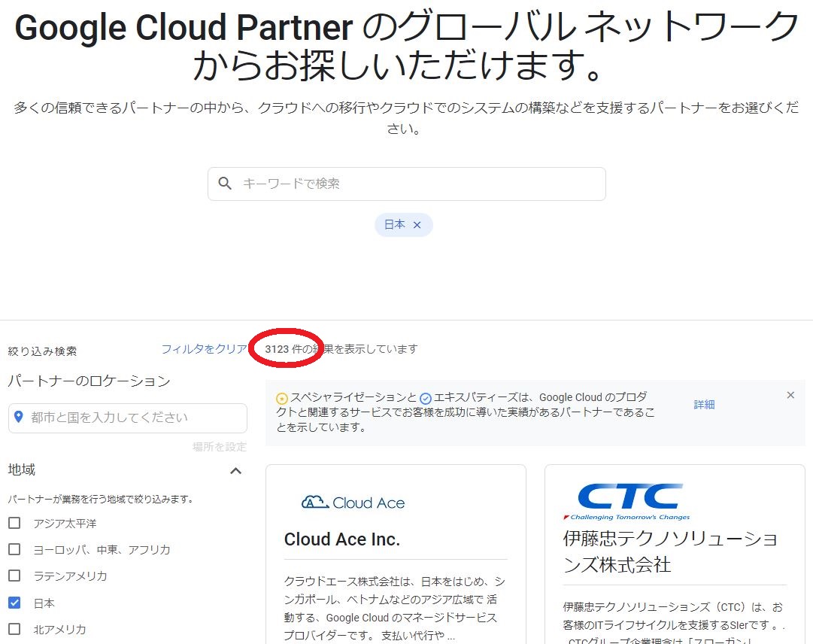
Task: Click the Cloud Ace logo
Action: click(353, 502)
